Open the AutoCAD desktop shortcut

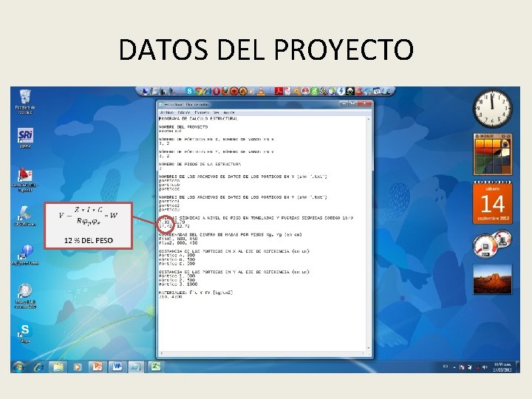pos(24,180)
